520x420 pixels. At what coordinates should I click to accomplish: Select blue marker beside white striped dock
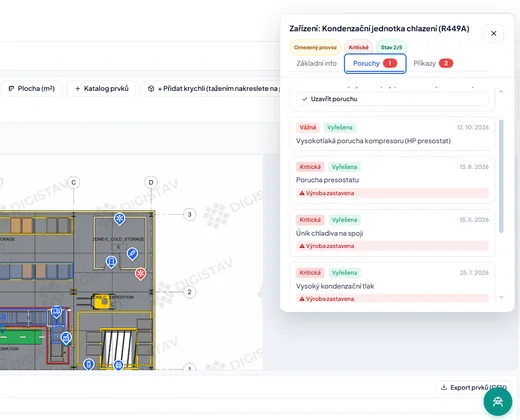tap(89, 364)
